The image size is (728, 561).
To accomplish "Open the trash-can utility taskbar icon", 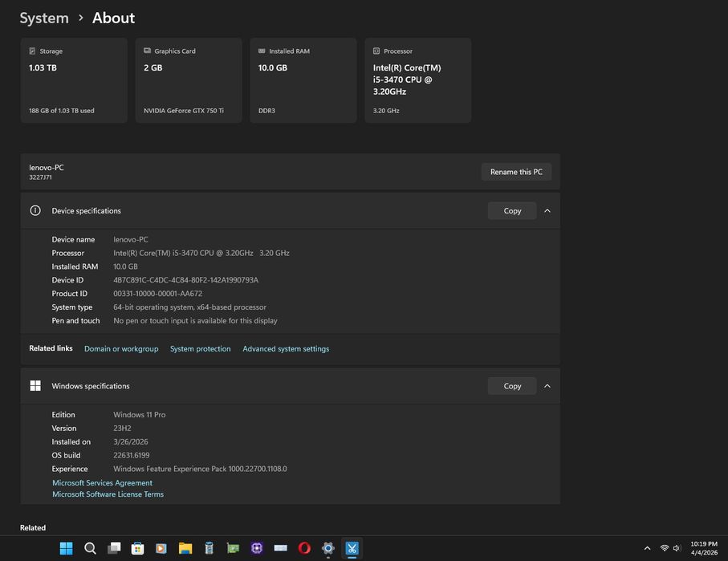I will click(209, 548).
